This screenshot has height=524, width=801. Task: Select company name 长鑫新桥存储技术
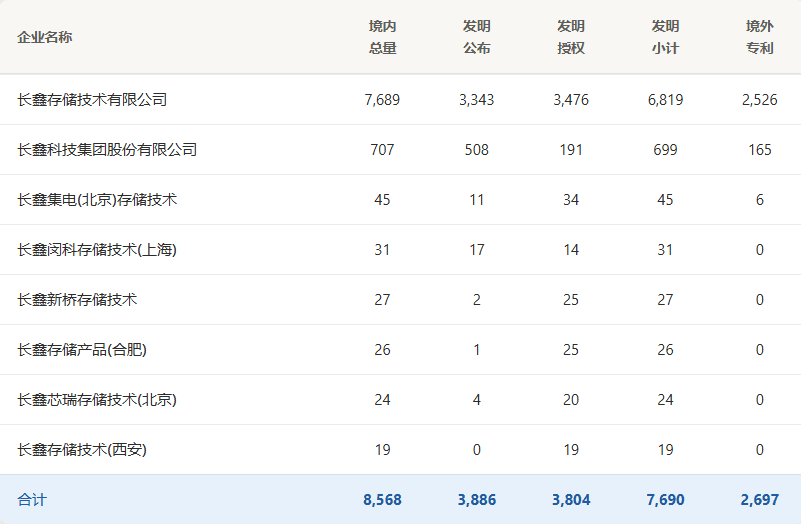pos(77,300)
